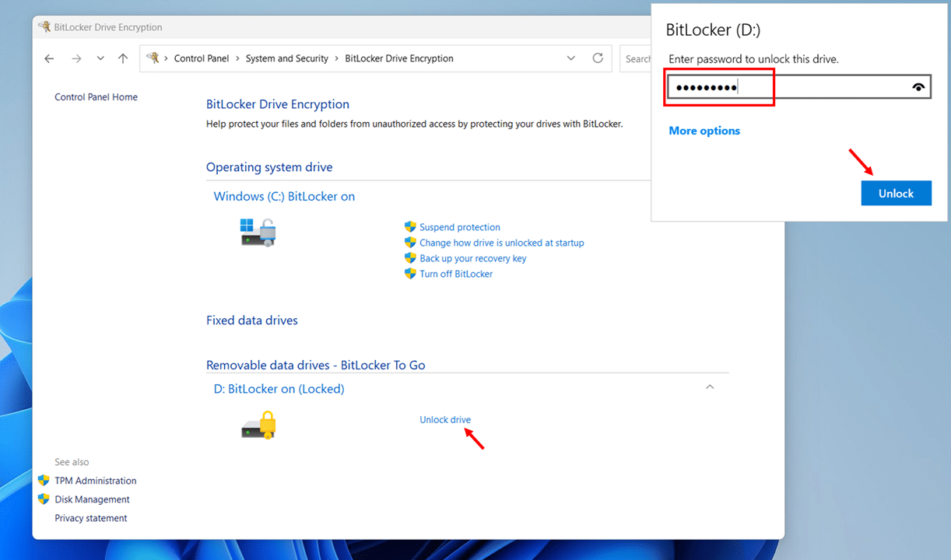Select System and Security breadcrumb

pyautogui.click(x=286, y=58)
